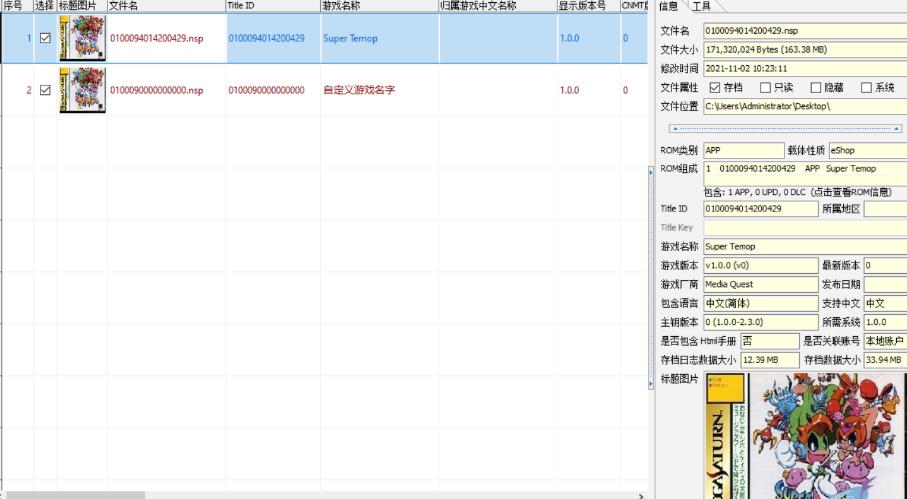907x499 pixels.
Task: Click the 文件名 field in info panel
Action: click(805, 31)
